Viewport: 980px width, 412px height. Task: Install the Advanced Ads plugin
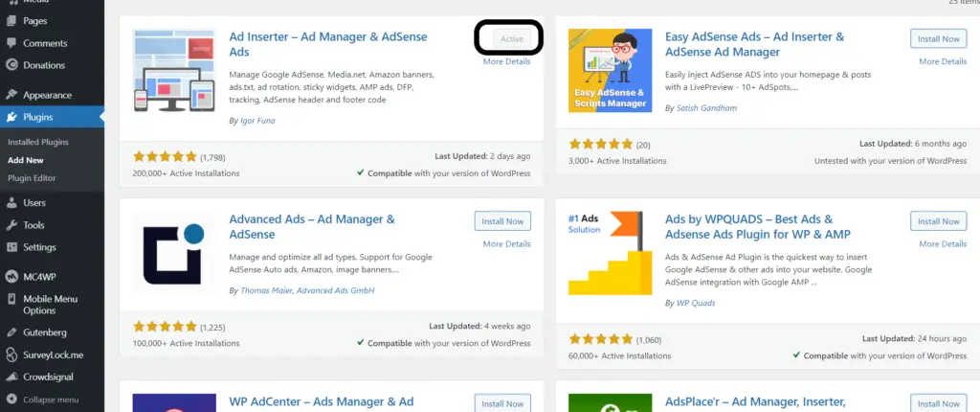click(502, 221)
